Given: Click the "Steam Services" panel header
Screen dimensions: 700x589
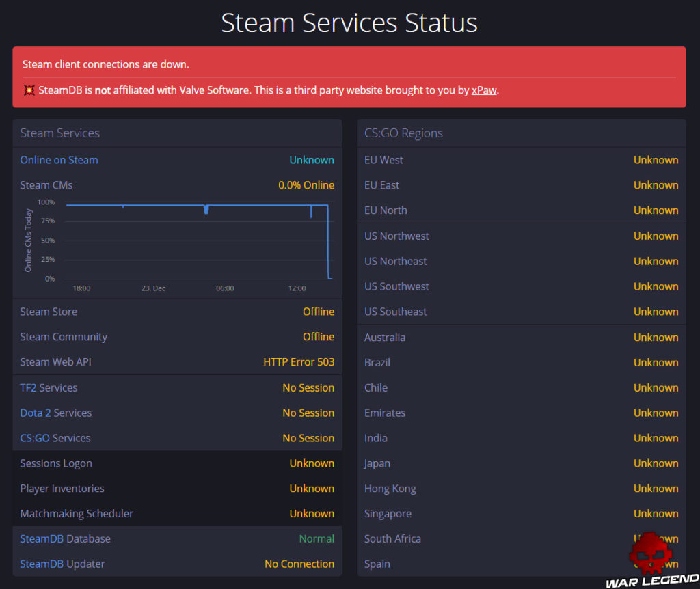Looking at the screenshot, I should click(59, 133).
